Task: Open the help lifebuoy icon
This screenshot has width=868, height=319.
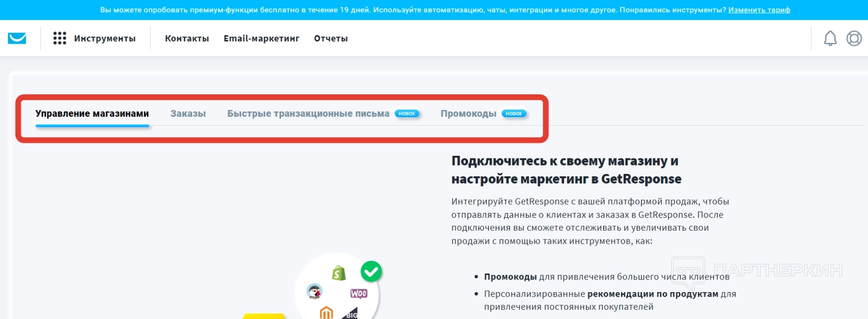Action: [x=854, y=38]
